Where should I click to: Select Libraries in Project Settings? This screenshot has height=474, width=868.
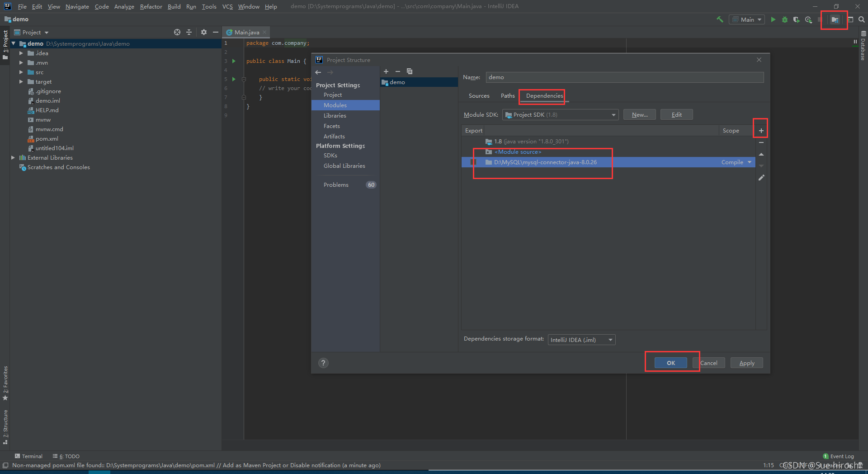335,116
